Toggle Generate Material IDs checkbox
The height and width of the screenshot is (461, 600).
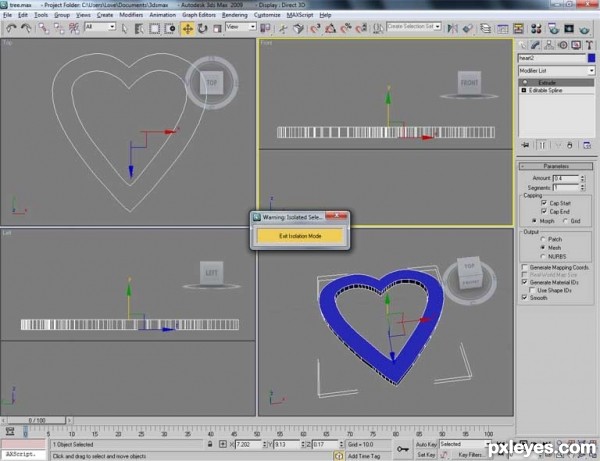click(525, 282)
